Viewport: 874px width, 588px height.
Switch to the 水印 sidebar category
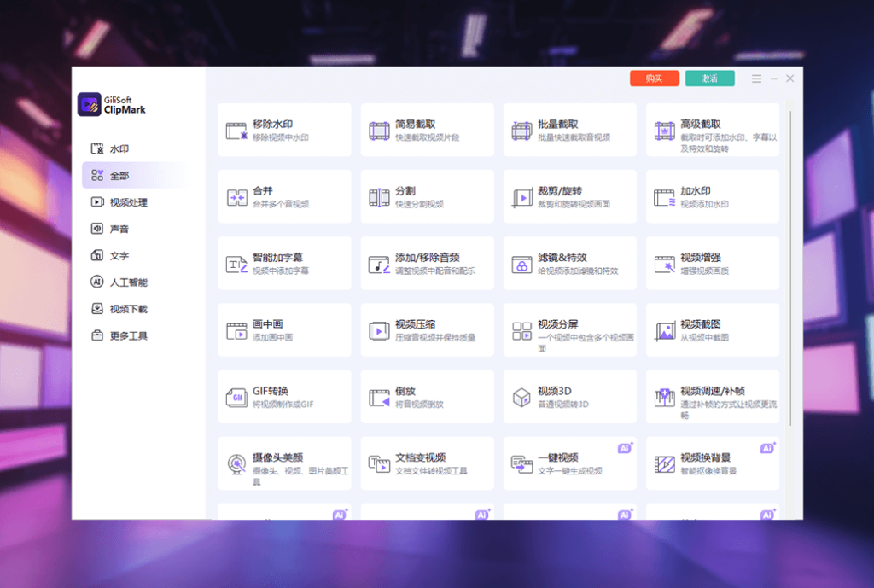pyautogui.click(x=137, y=148)
